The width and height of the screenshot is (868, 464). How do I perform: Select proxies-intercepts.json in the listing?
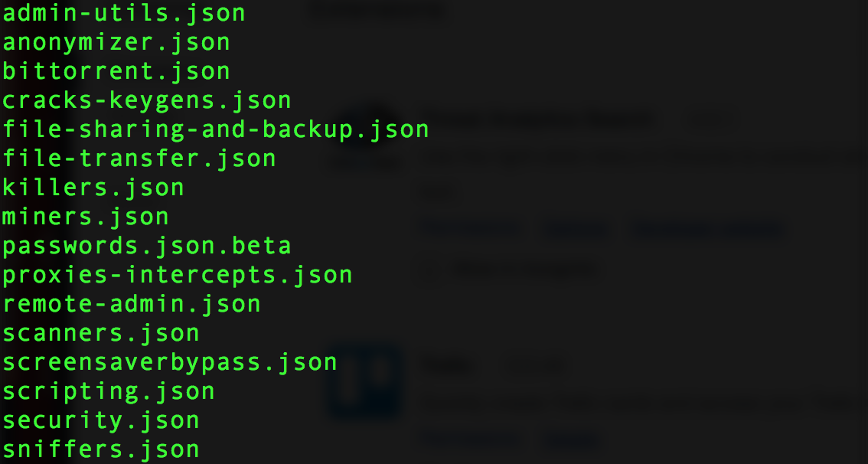point(178,275)
